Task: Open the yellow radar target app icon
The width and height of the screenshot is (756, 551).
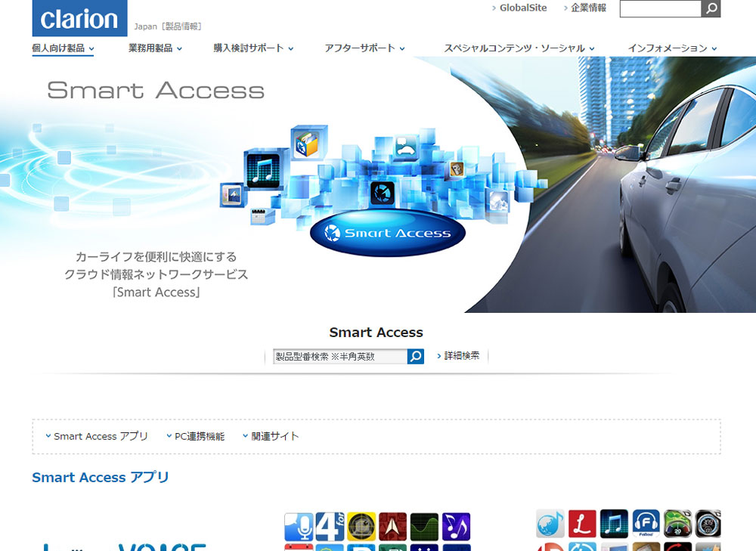Action: 361,526
